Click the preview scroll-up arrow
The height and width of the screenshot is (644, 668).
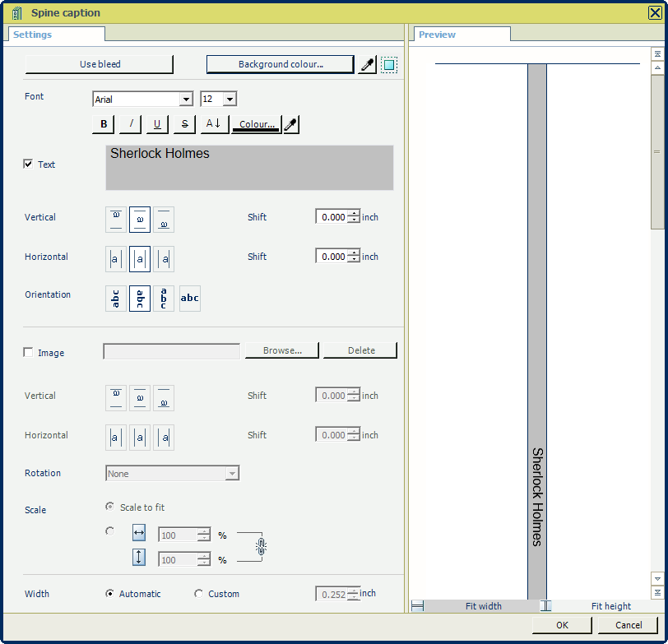point(657,67)
